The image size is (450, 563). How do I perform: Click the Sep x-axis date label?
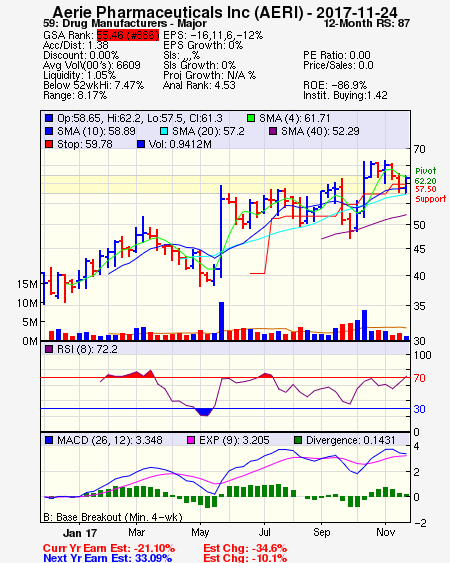point(321,532)
